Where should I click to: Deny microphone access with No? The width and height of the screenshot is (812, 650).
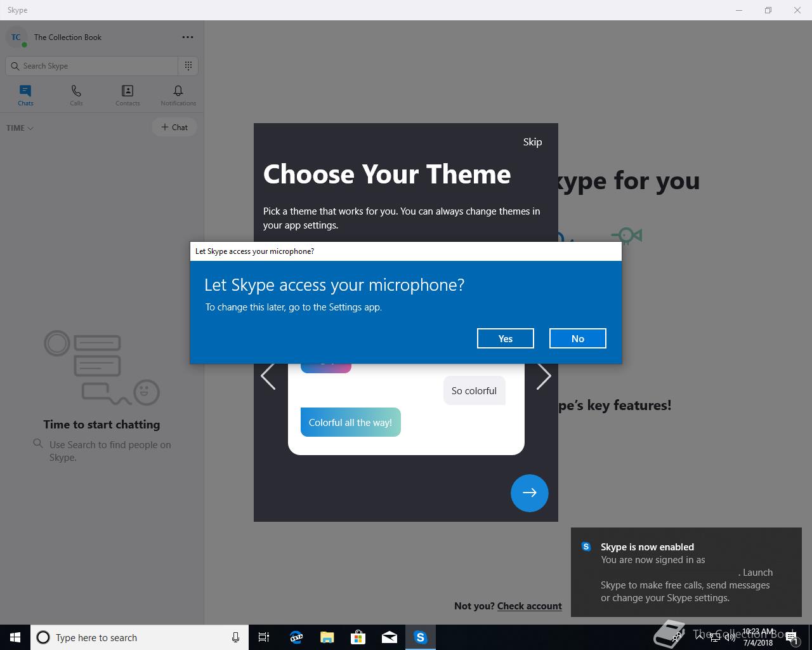tap(577, 338)
